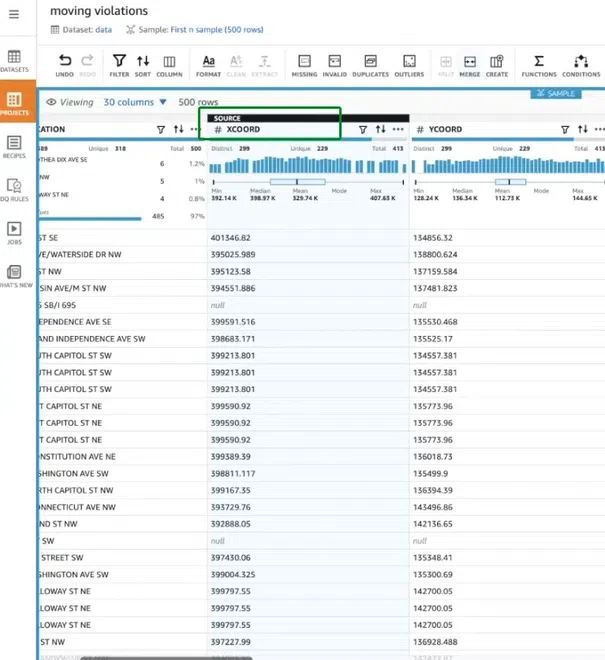Click the Redo toolbar button

tap(87, 65)
